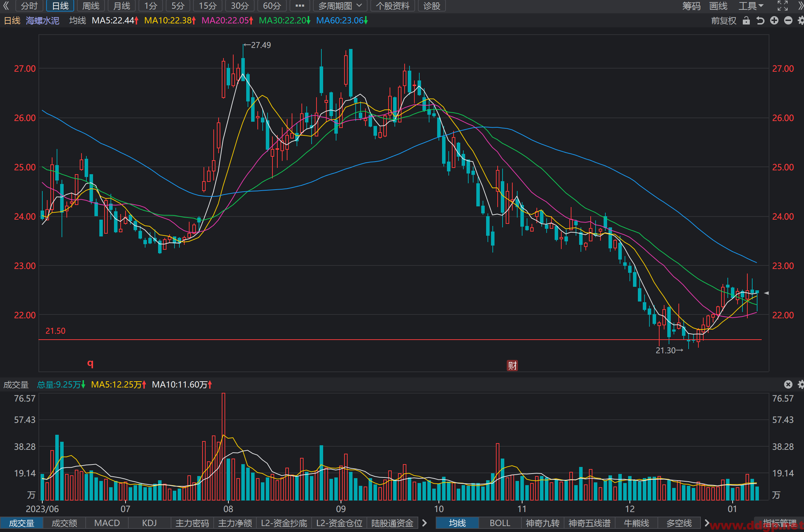
Task: Click the lock icon next to 前复权
Action: [x=746, y=21]
